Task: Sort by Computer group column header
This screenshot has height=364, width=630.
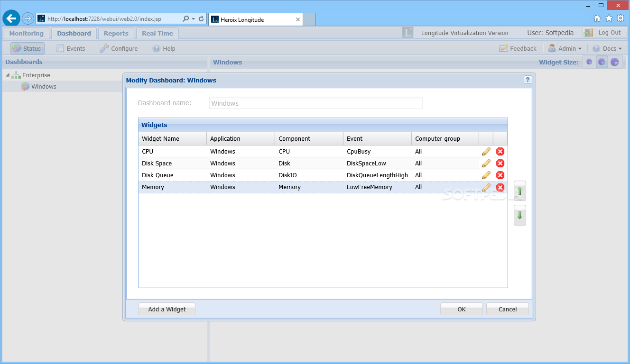Action: tap(445, 139)
